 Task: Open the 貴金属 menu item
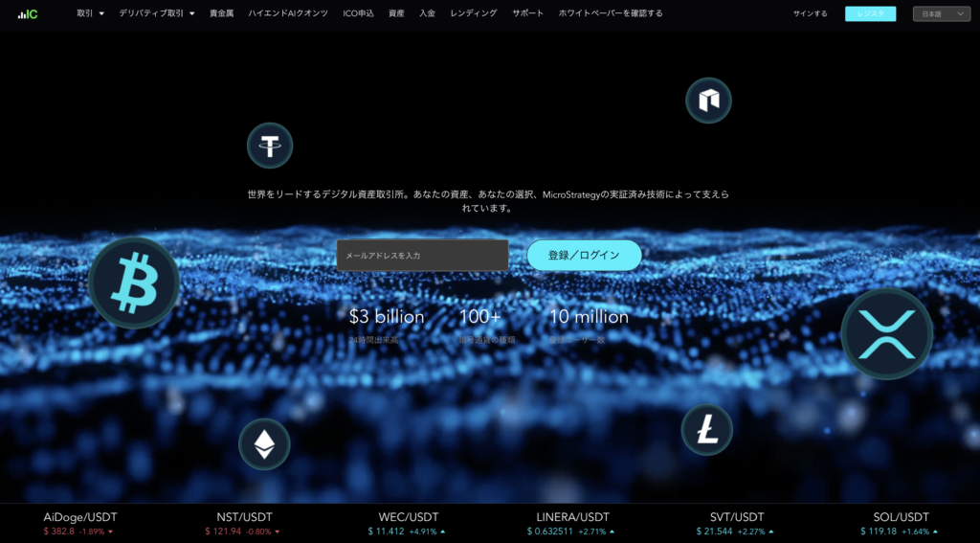pos(221,13)
